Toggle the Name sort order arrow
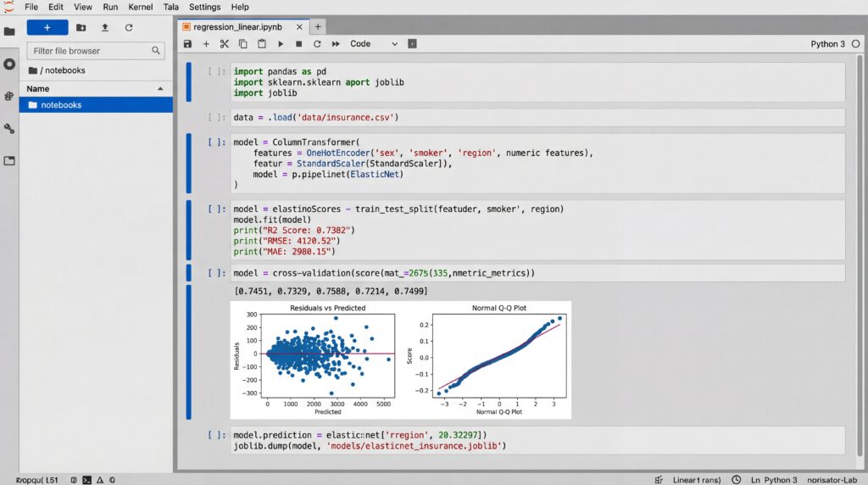 (x=160, y=88)
